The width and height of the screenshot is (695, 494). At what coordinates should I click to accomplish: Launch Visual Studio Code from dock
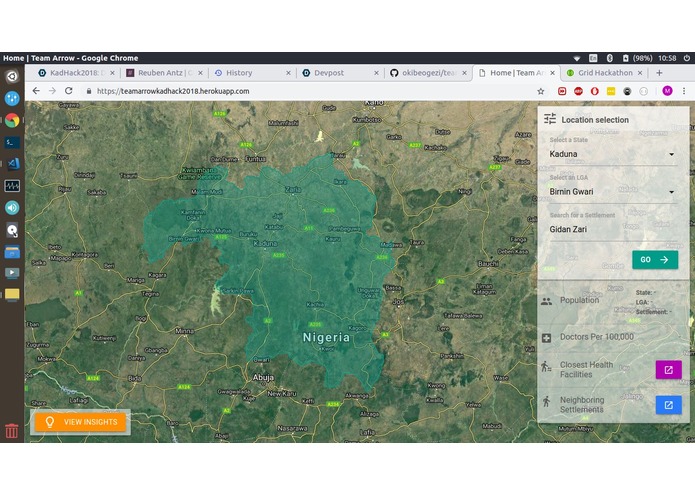pyautogui.click(x=12, y=164)
